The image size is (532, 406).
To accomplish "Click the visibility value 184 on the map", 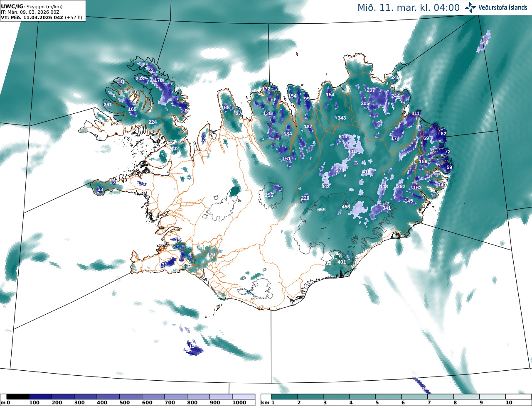I will pyautogui.click(x=288, y=134).
